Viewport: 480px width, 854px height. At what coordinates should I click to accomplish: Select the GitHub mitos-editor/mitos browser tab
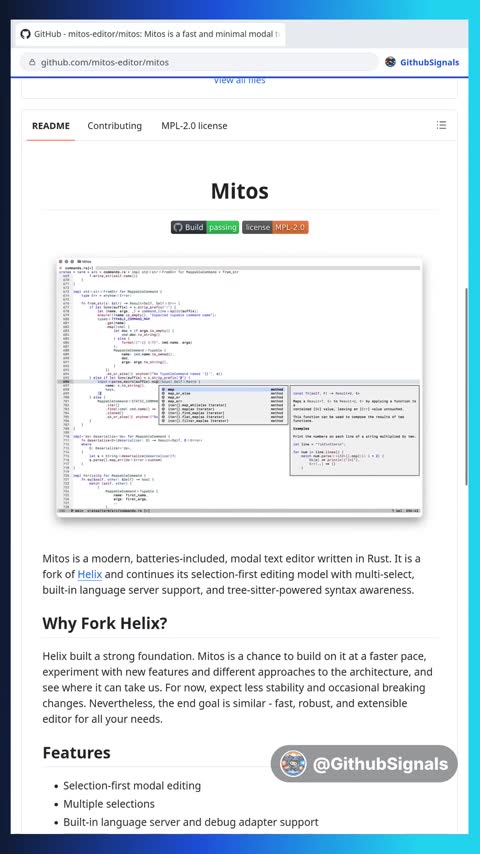click(150, 34)
